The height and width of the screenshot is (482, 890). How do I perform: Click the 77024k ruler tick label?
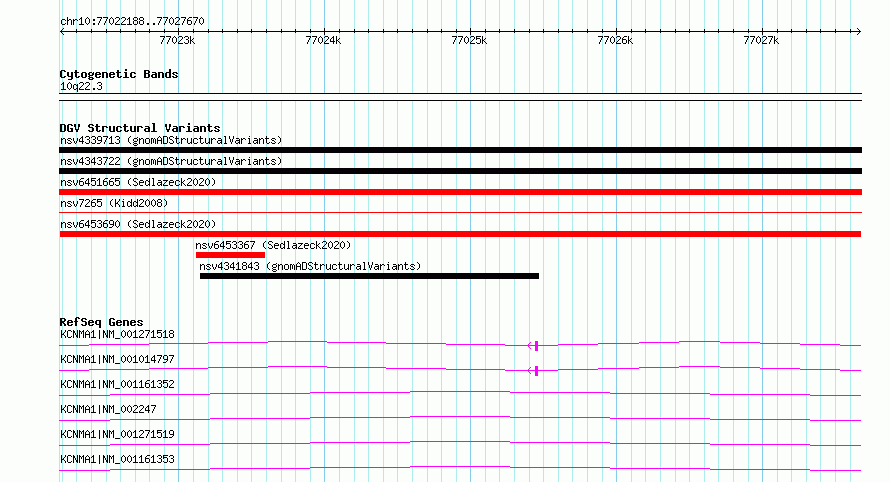(323, 40)
